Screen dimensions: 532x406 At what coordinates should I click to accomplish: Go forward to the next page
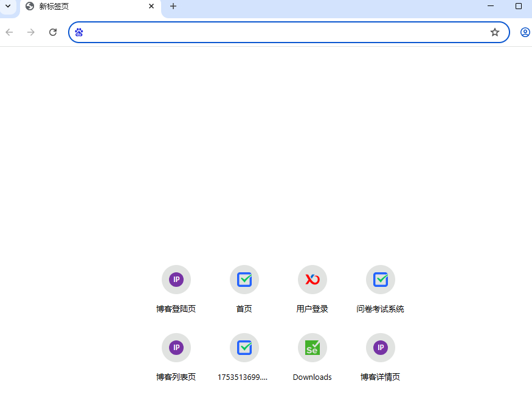pyautogui.click(x=31, y=32)
